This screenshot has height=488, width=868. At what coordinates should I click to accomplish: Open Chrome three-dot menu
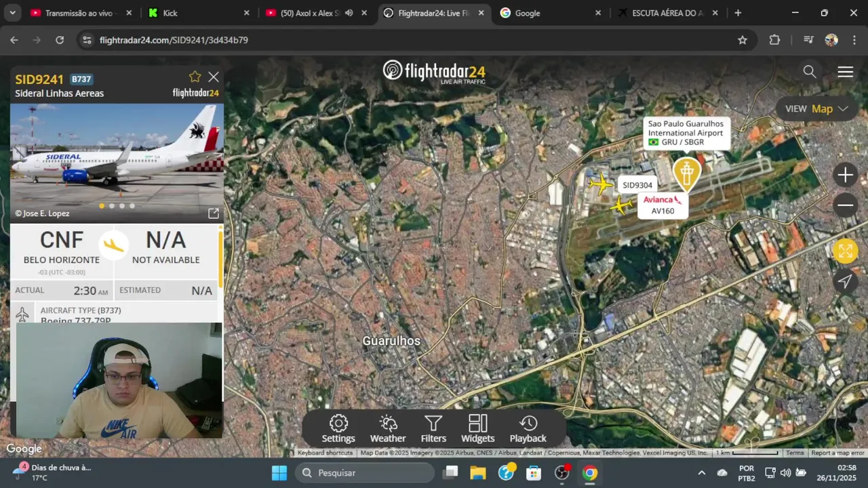click(853, 40)
